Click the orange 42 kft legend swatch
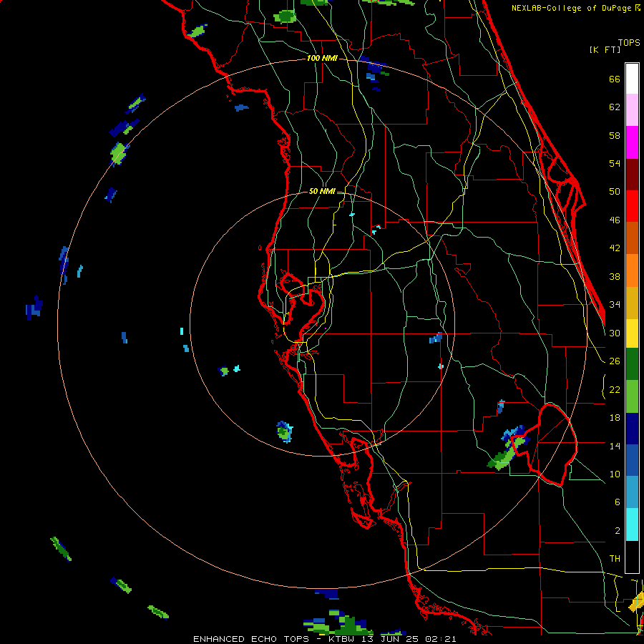 632,270
